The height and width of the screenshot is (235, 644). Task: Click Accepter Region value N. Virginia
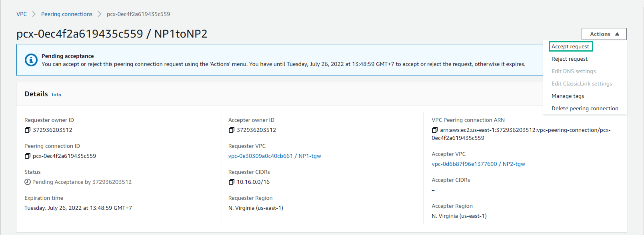(459, 216)
